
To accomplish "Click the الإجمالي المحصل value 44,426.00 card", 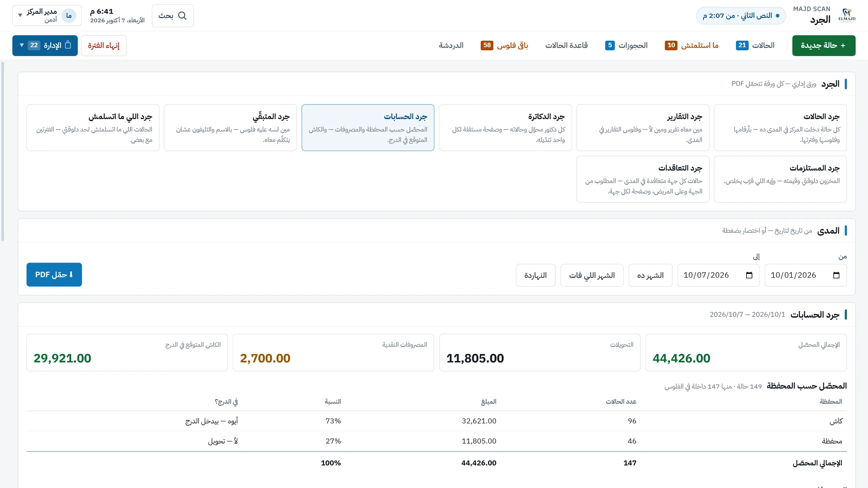I will 746,352.
